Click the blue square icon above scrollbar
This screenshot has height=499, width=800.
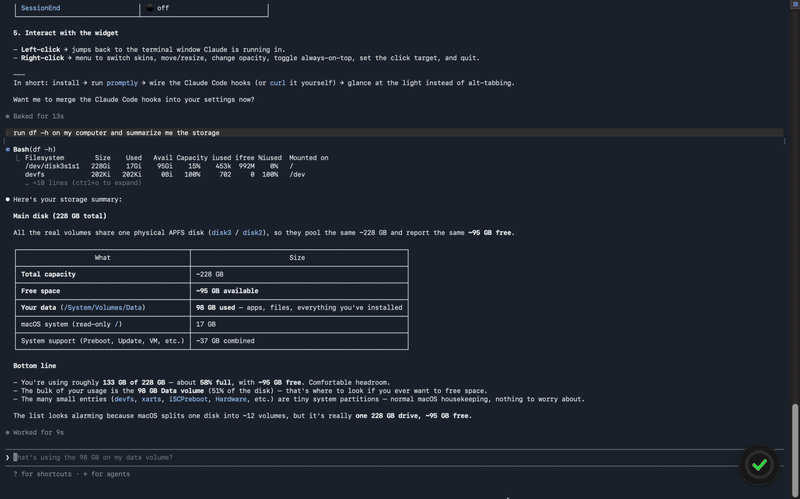click(795, 4)
